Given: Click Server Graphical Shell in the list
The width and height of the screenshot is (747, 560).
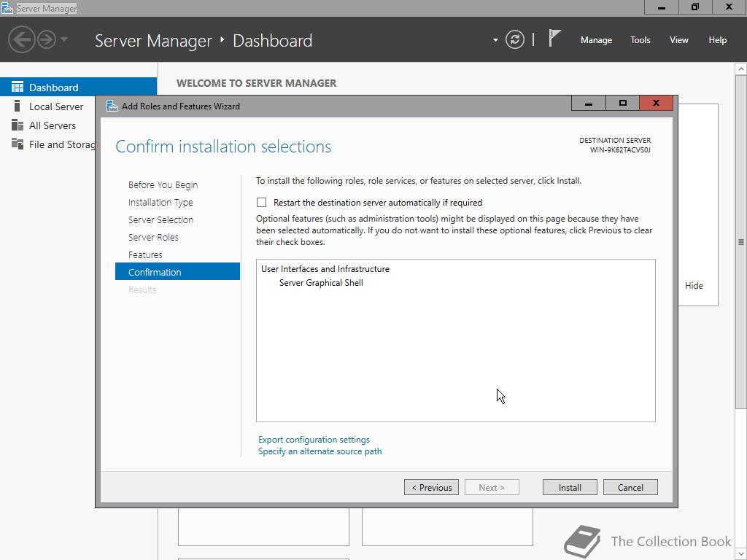Looking at the screenshot, I should click(321, 283).
